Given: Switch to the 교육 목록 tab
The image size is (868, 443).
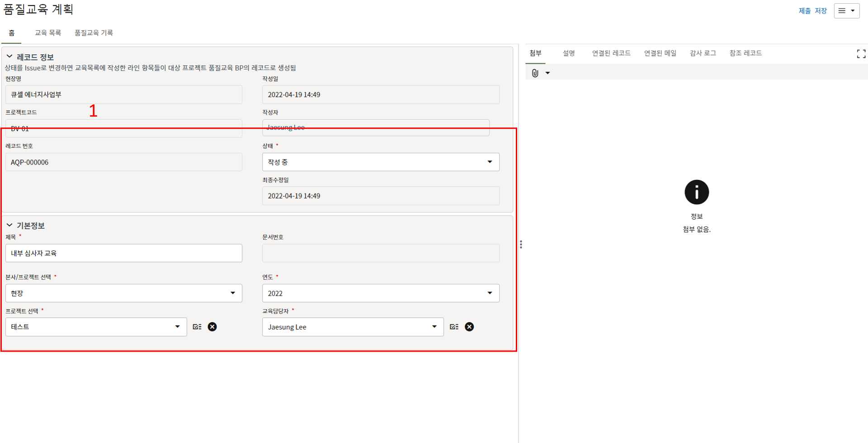Looking at the screenshot, I should click(48, 33).
